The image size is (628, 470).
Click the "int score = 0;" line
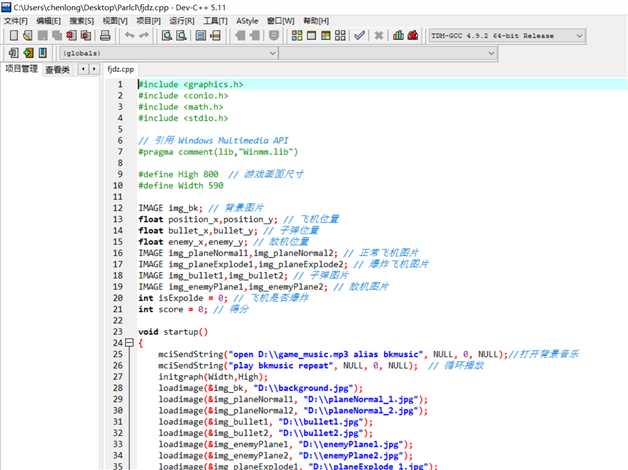(173, 309)
